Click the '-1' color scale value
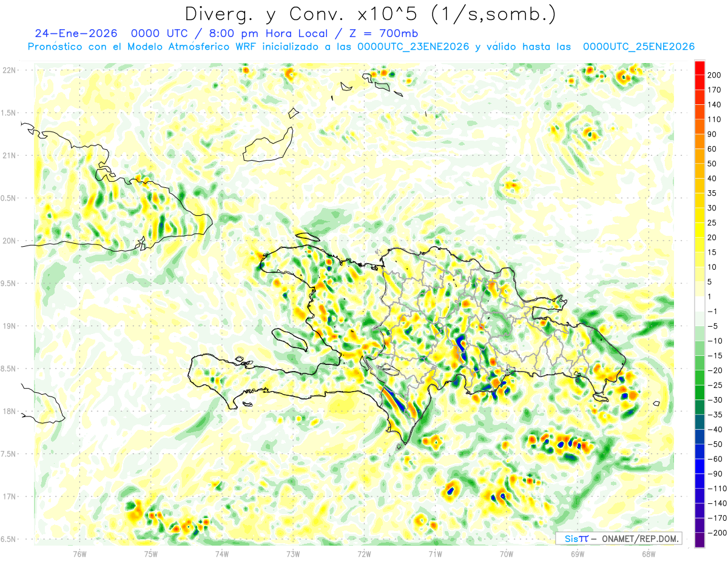728x562 pixels. click(x=713, y=312)
